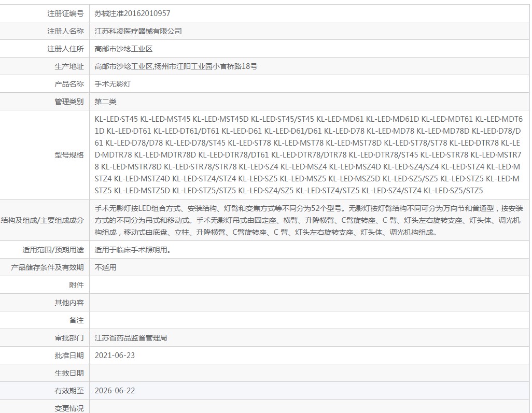
Task: Click the 产品储存条件及有效期 label
Action: [47, 267]
